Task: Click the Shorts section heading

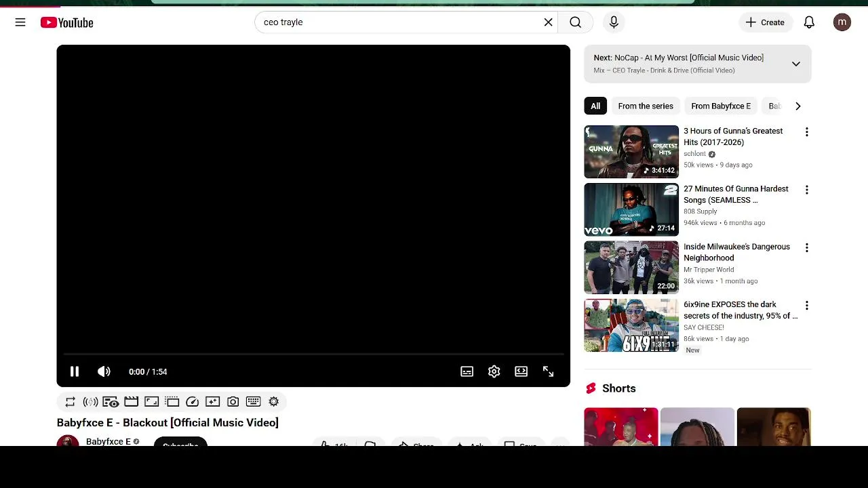Action: tap(618, 388)
